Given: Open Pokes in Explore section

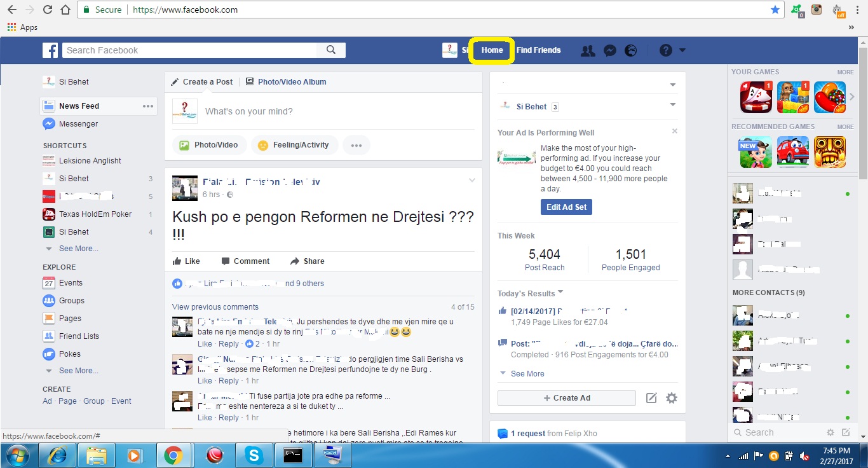Looking at the screenshot, I should [x=69, y=354].
